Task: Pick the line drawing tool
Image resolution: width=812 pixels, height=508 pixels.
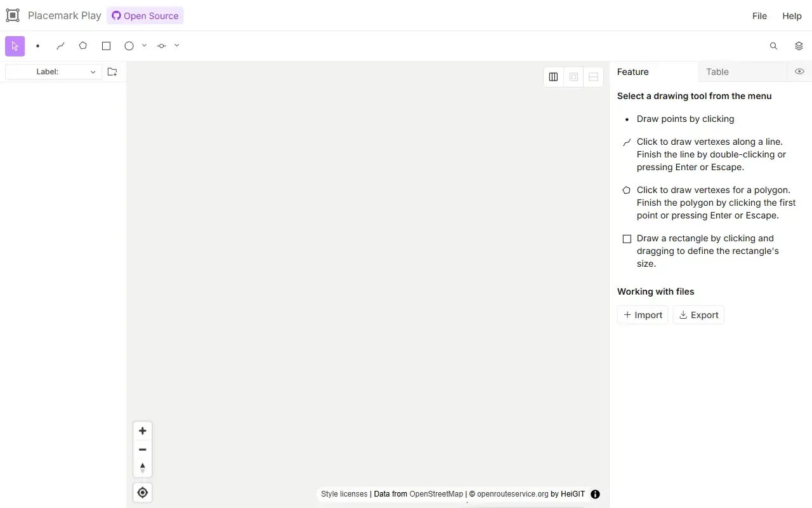Action: click(60, 46)
